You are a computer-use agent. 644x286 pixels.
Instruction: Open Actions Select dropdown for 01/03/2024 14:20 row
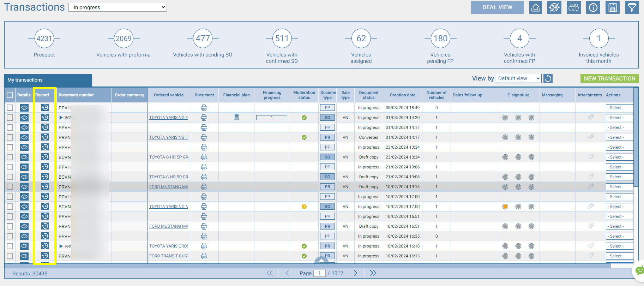click(619, 118)
